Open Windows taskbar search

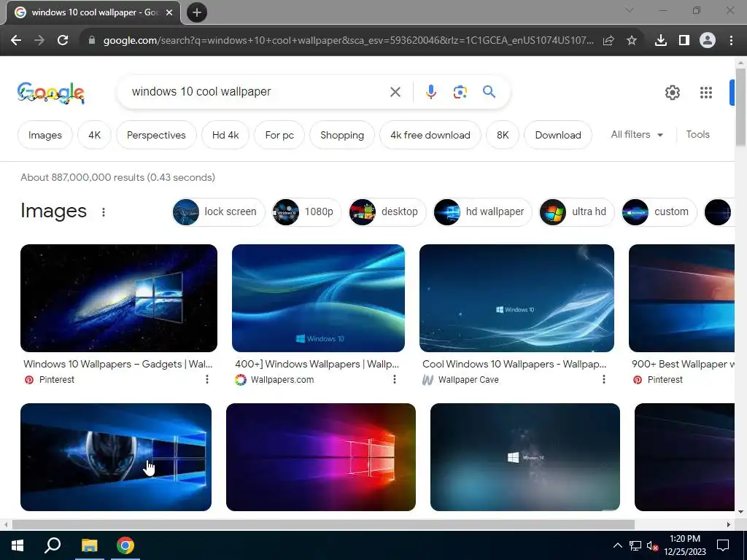pos(53,545)
